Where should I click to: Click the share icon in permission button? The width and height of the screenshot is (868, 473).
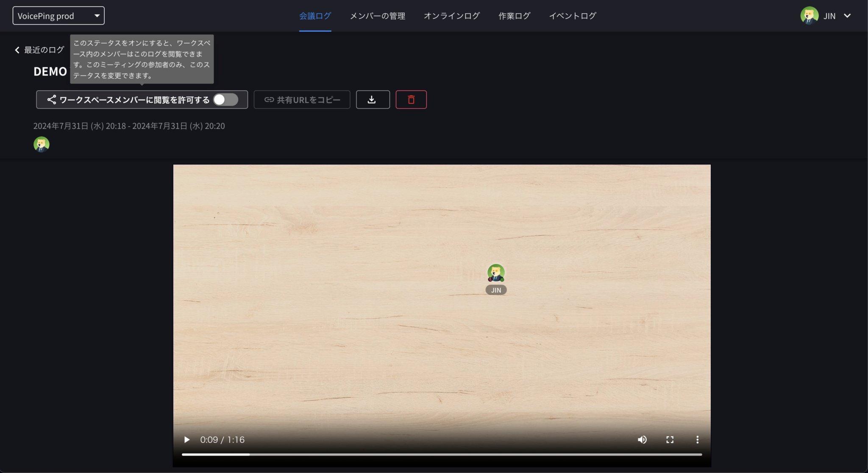click(x=52, y=100)
